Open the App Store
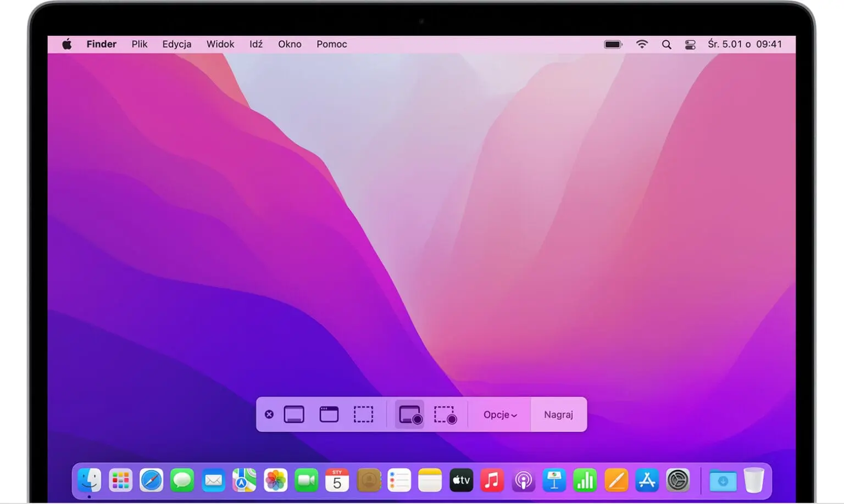The width and height of the screenshot is (844, 504). (647, 480)
